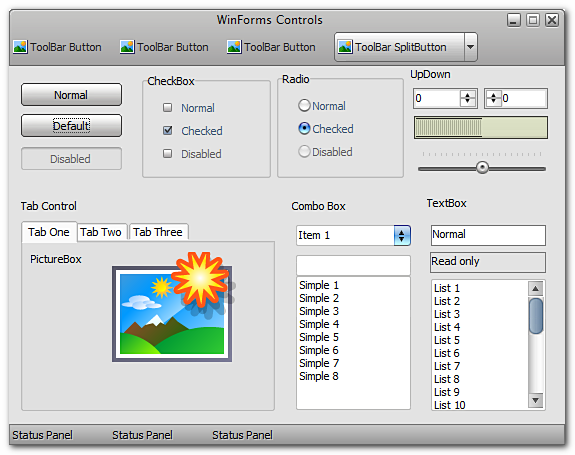The width and height of the screenshot is (575, 455).
Task: Tick the Normal checkbox
Action: 168,107
